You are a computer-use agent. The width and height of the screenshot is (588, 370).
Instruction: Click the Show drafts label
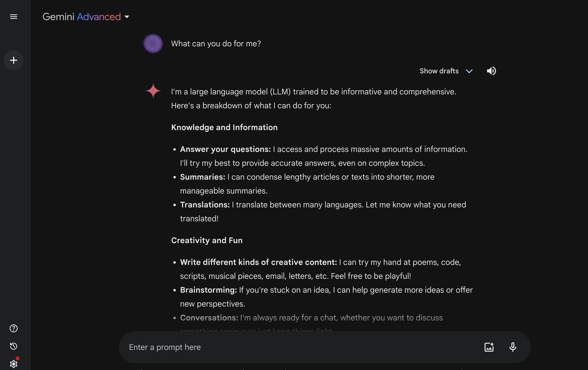pos(439,71)
